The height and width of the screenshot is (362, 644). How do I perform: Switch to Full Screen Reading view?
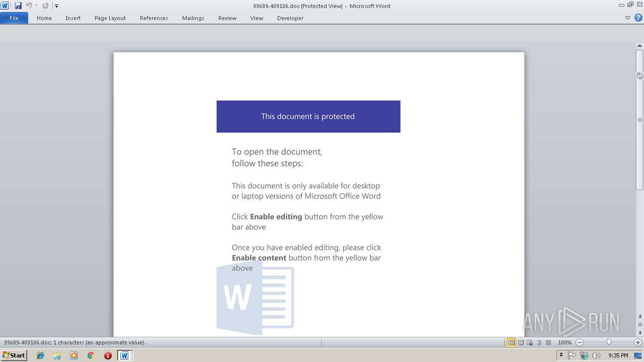[521, 342]
